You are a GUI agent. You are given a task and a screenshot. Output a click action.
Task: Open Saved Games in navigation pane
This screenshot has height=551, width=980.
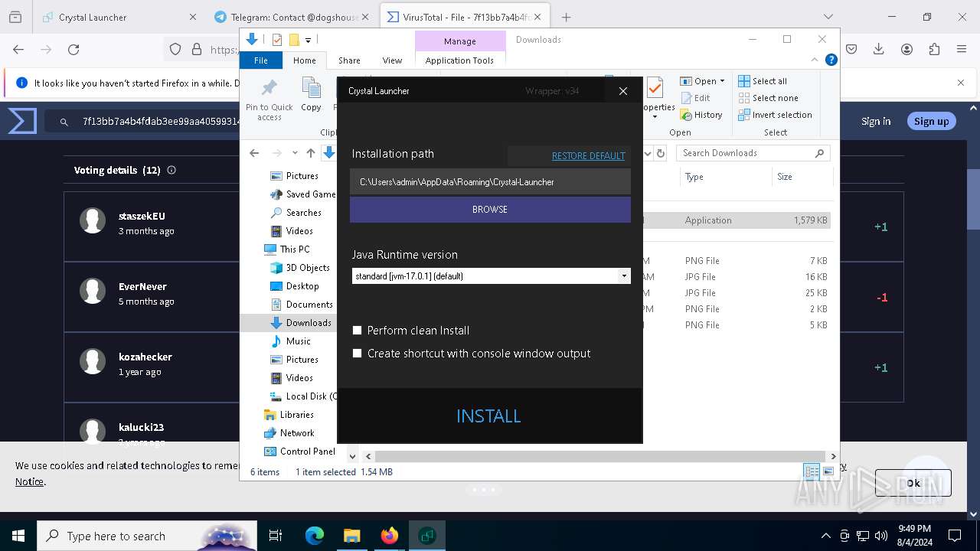click(x=303, y=194)
